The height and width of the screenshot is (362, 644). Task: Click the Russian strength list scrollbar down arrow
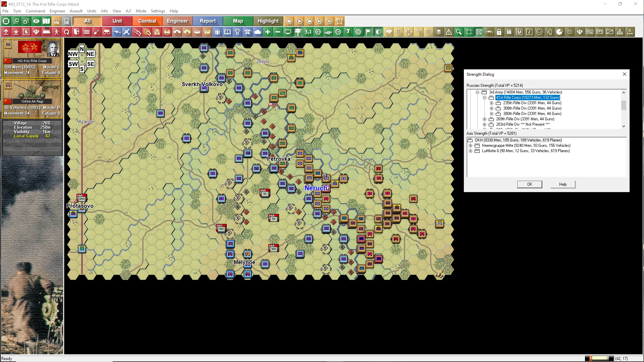624,126
